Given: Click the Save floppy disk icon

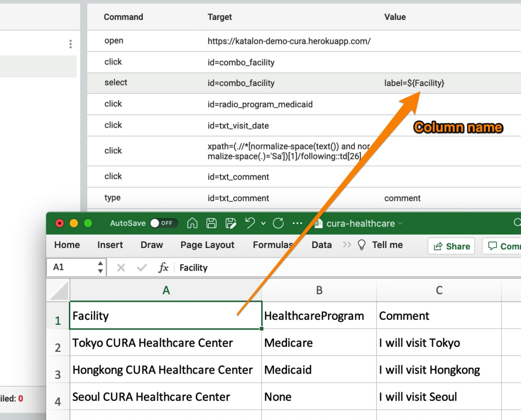Looking at the screenshot, I should coord(211,223).
